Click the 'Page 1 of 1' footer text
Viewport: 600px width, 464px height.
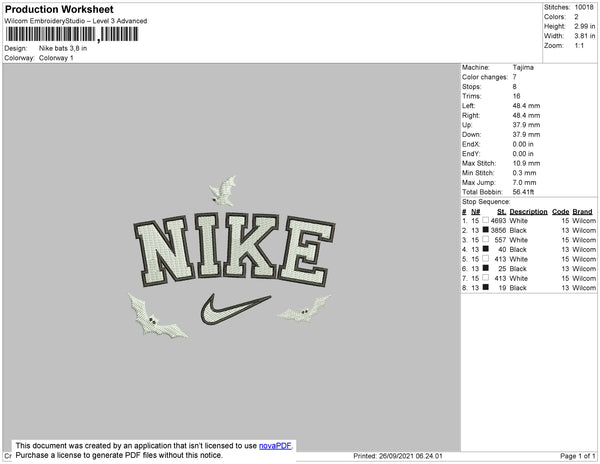point(577,456)
